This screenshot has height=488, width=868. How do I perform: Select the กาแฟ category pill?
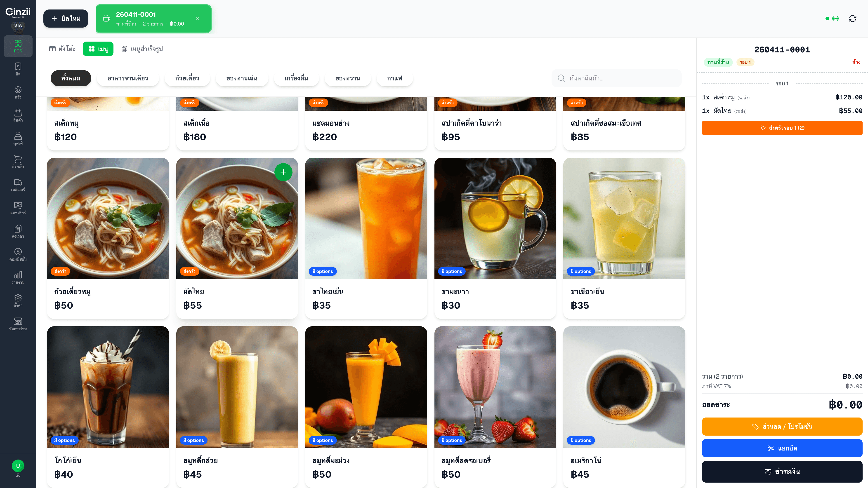point(394,78)
